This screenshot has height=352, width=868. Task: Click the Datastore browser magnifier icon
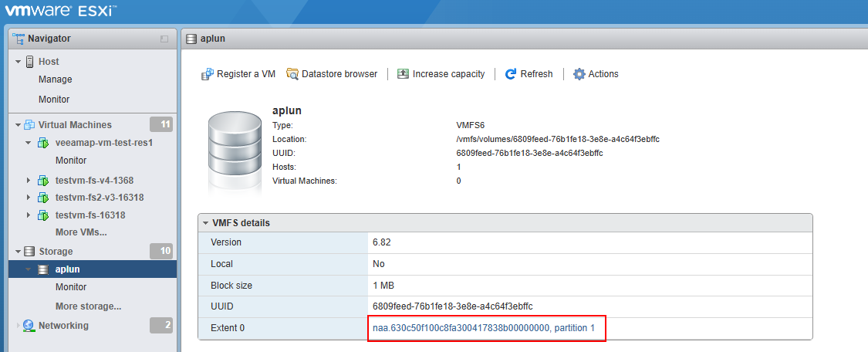[x=292, y=73]
